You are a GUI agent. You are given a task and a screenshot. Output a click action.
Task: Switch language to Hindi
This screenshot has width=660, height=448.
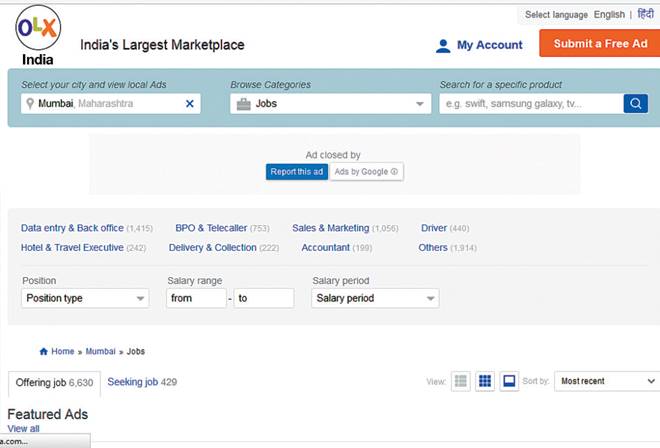point(645,15)
